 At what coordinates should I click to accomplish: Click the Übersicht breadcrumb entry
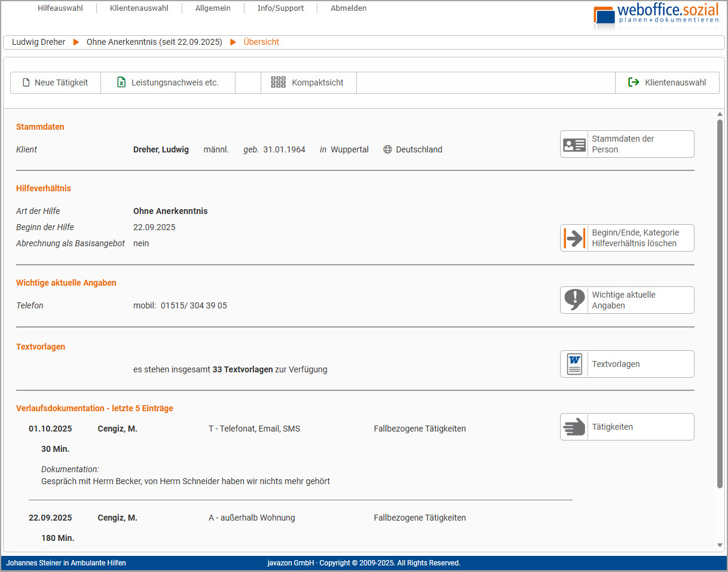coord(261,42)
